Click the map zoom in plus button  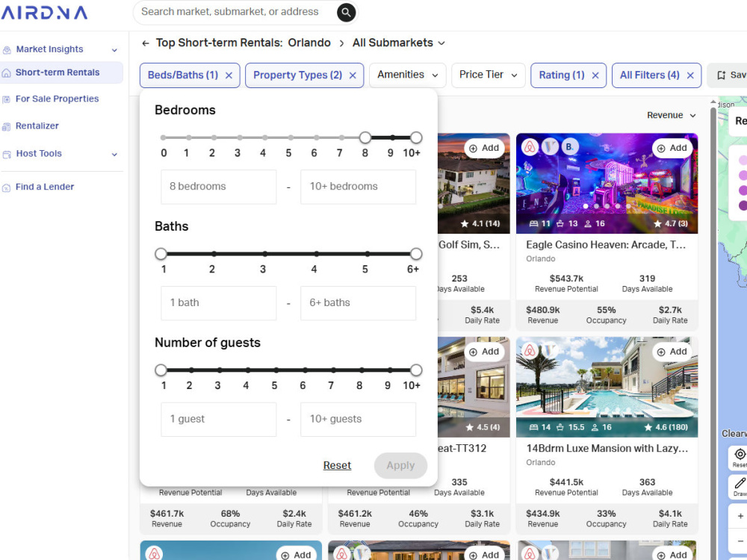[740, 516]
